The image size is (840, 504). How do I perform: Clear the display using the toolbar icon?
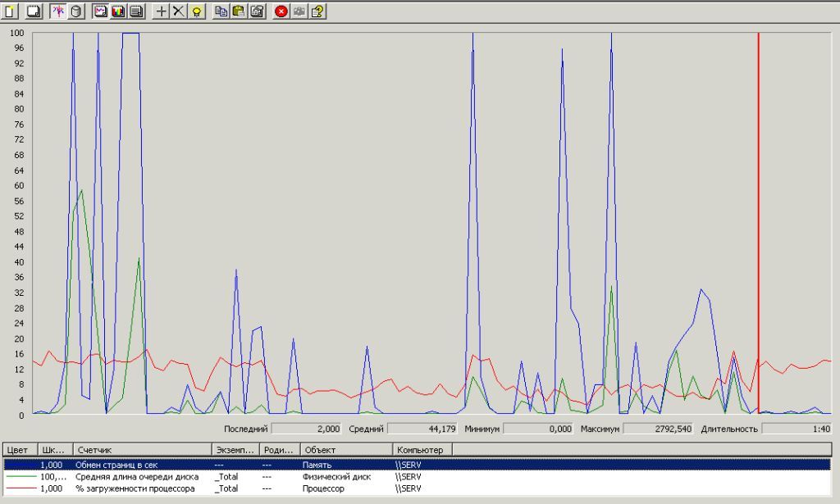(x=33, y=11)
